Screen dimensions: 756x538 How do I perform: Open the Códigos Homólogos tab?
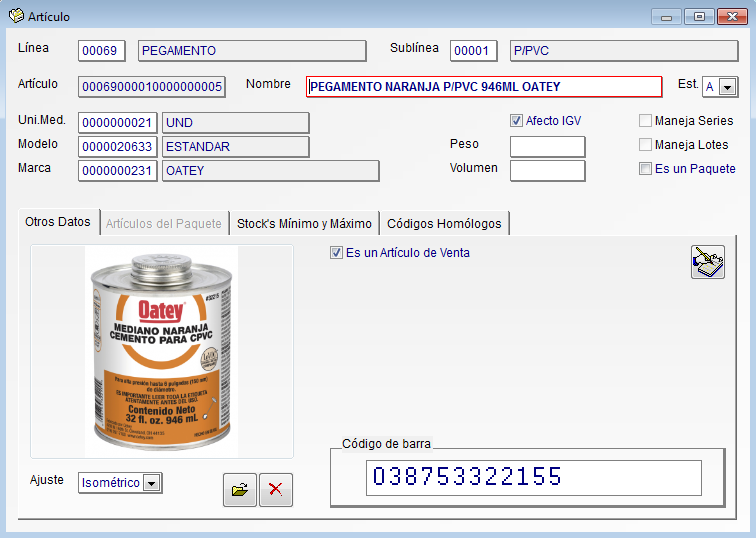pyautogui.click(x=445, y=224)
